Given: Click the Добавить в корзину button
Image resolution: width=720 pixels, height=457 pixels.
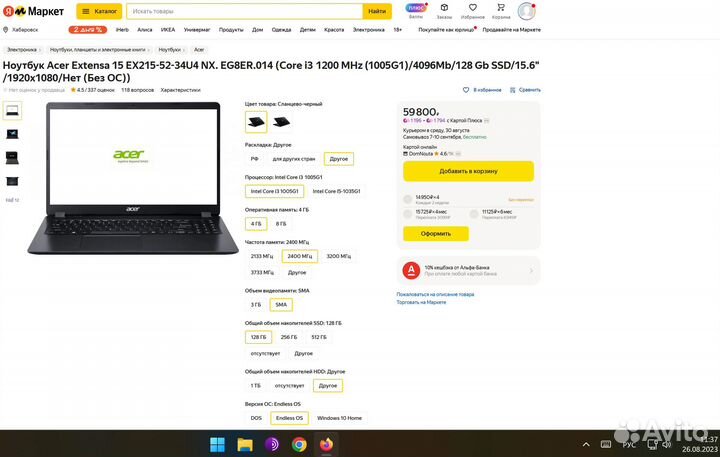Looking at the screenshot, I should pyautogui.click(x=468, y=171).
